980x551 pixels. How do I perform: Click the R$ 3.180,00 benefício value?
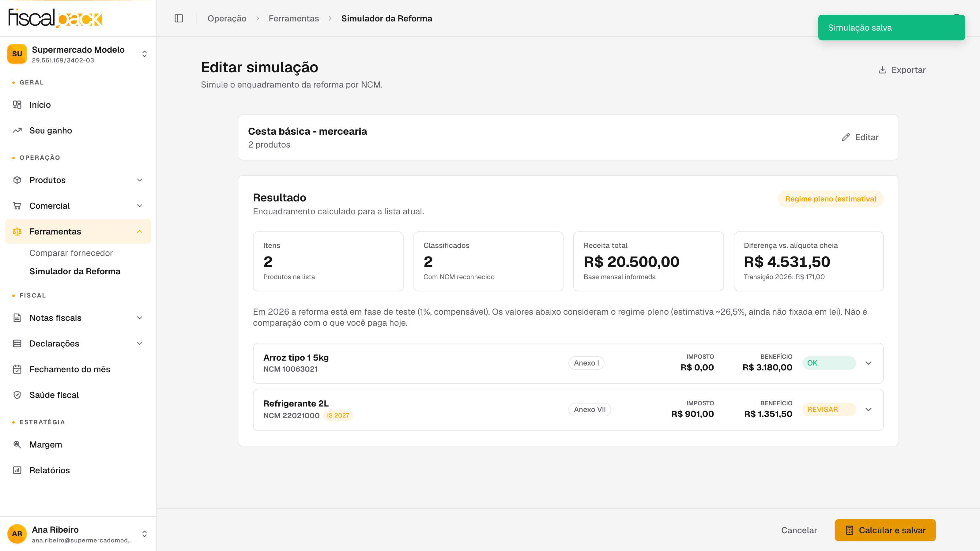(767, 367)
